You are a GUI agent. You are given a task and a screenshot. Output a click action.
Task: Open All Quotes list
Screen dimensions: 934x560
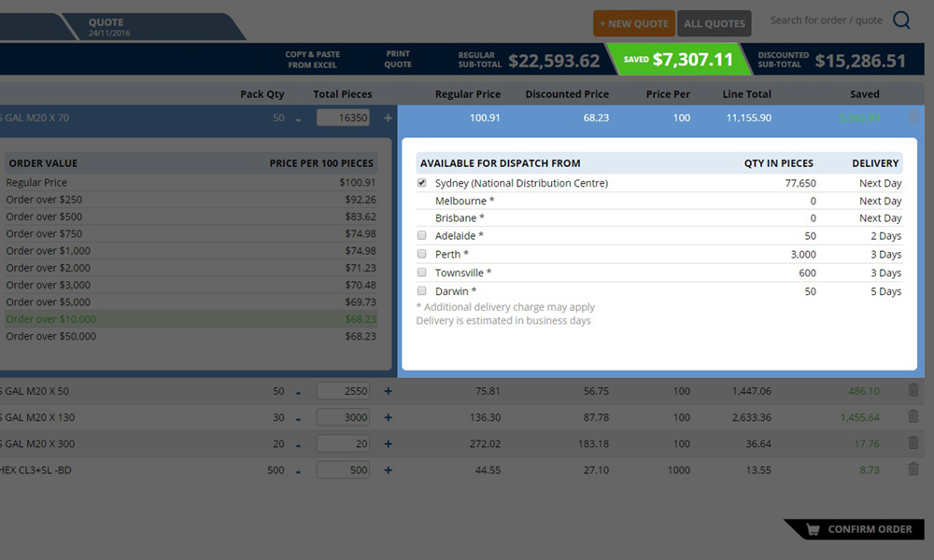click(x=715, y=23)
